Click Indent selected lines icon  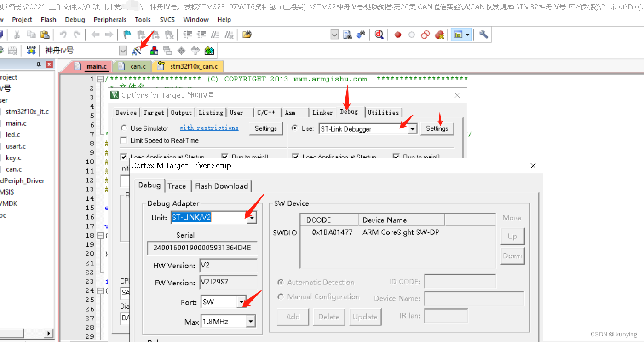coord(187,35)
